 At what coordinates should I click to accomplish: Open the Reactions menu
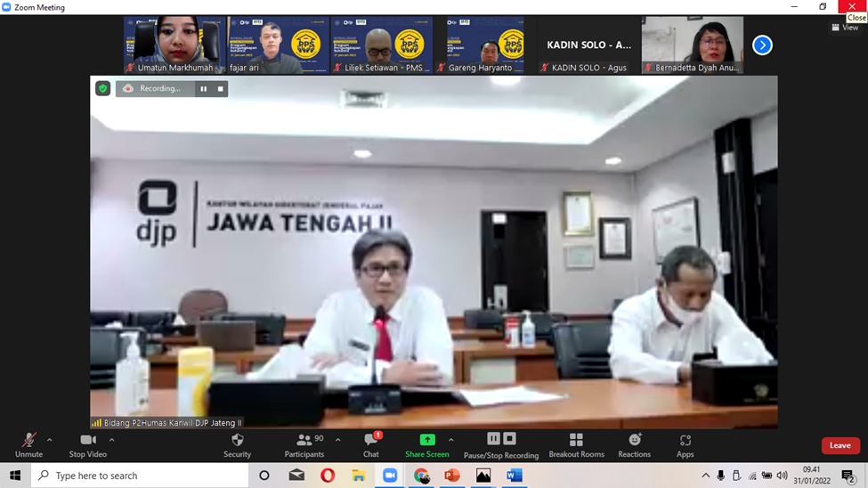click(634, 440)
